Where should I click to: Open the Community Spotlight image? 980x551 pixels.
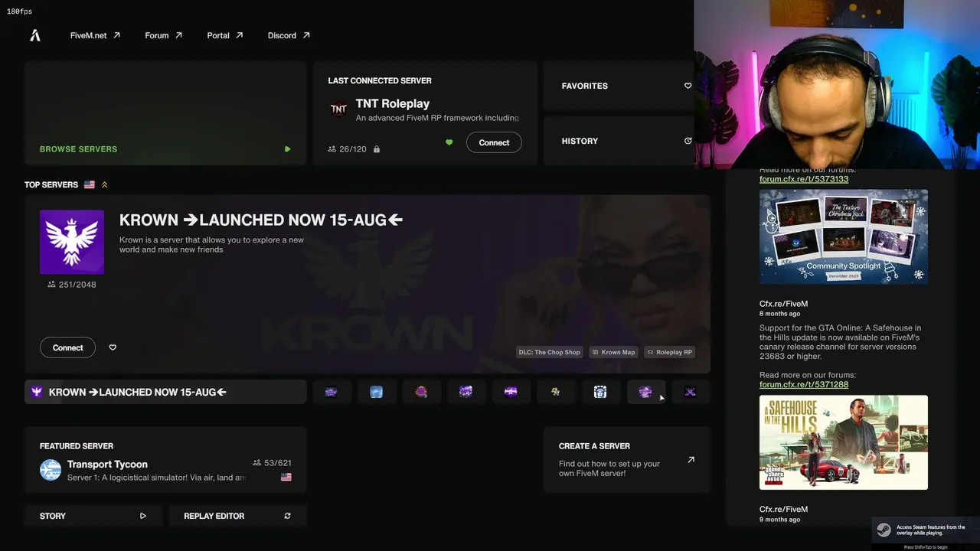[x=844, y=236]
